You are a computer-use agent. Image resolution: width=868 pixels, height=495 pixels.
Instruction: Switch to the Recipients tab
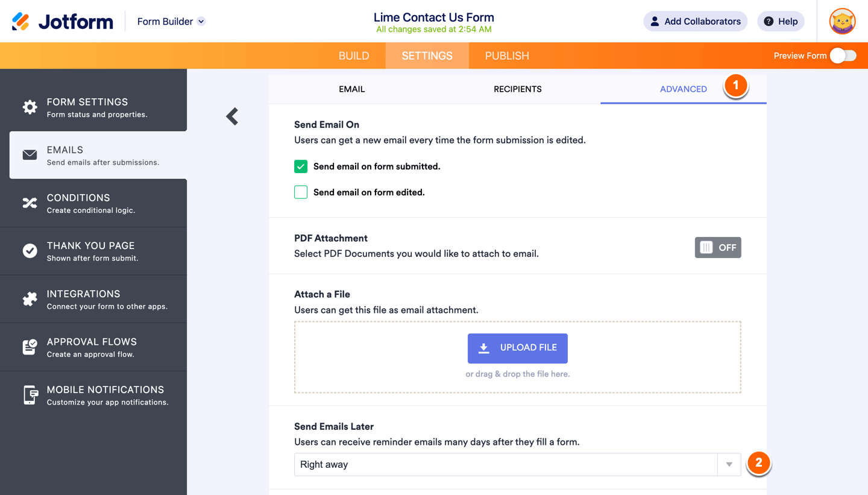pyautogui.click(x=517, y=89)
